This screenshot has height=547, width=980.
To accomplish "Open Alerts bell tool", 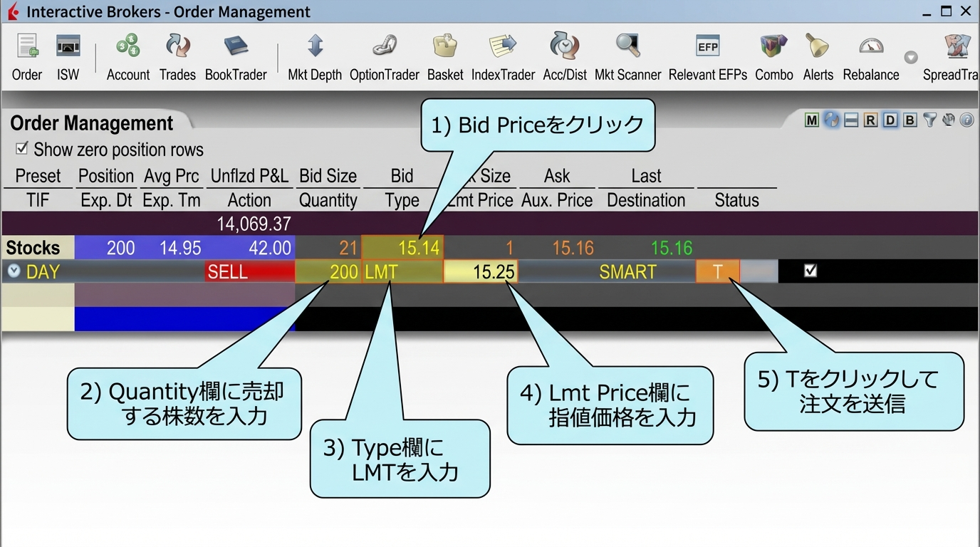I will 818,58.
